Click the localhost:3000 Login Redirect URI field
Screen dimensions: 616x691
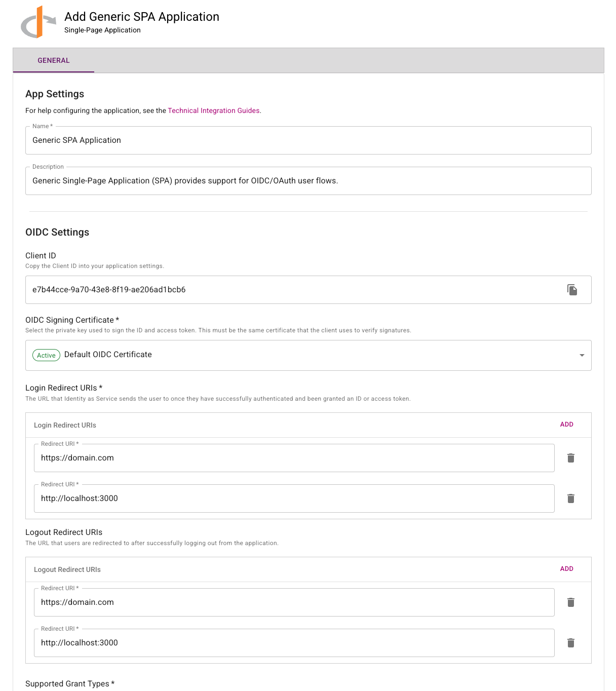[x=294, y=498]
